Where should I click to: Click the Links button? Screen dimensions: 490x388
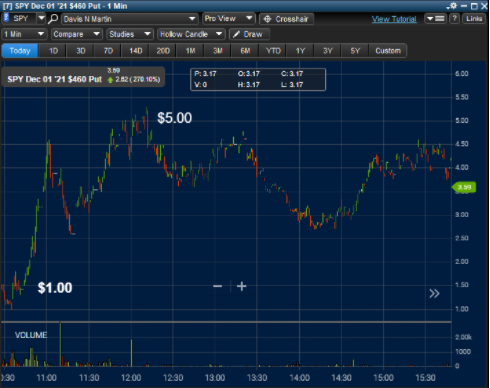coord(474,19)
